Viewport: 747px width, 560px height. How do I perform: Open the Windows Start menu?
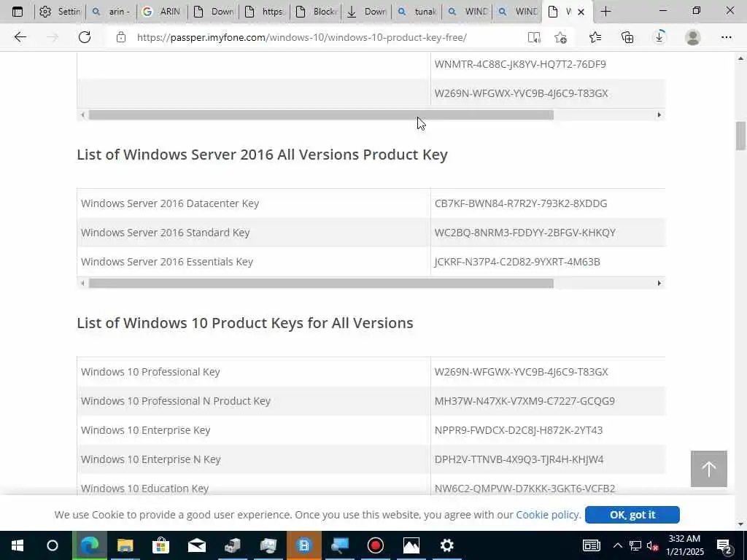(x=18, y=545)
